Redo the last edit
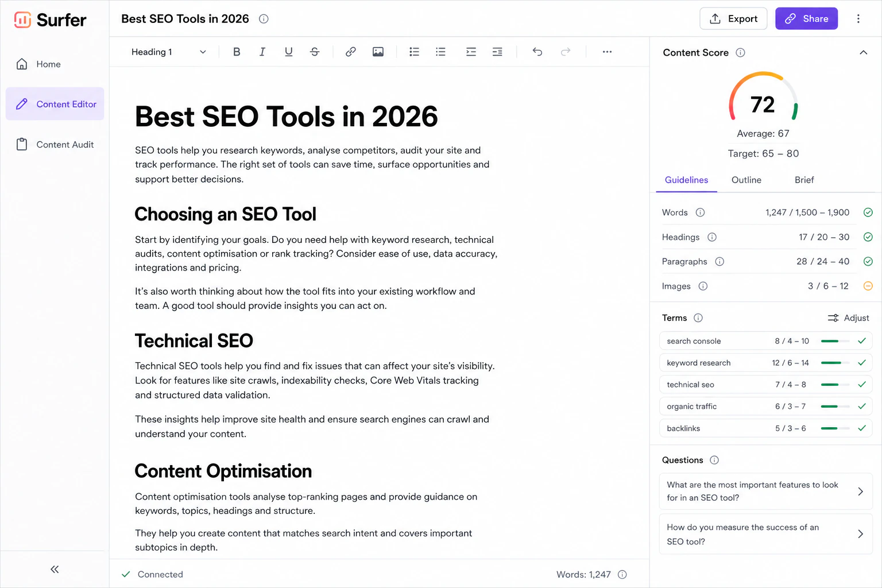The image size is (882, 588). click(566, 52)
